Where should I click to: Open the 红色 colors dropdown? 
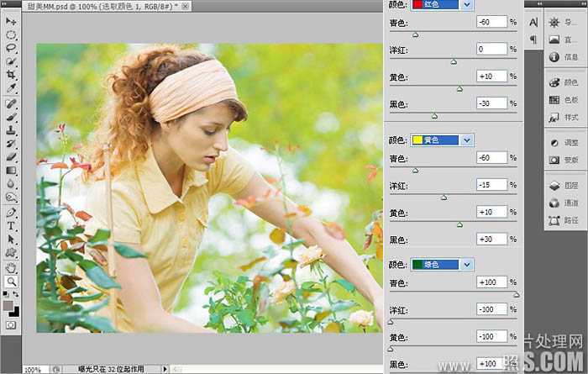point(442,4)
